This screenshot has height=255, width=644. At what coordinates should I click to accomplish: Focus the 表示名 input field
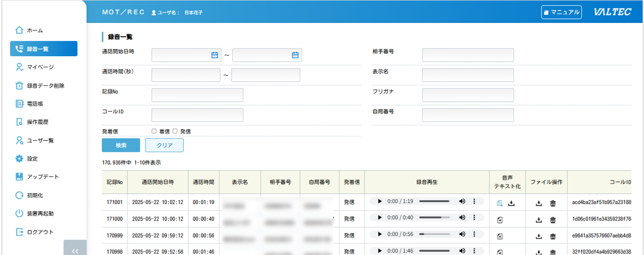click(468, 75)
